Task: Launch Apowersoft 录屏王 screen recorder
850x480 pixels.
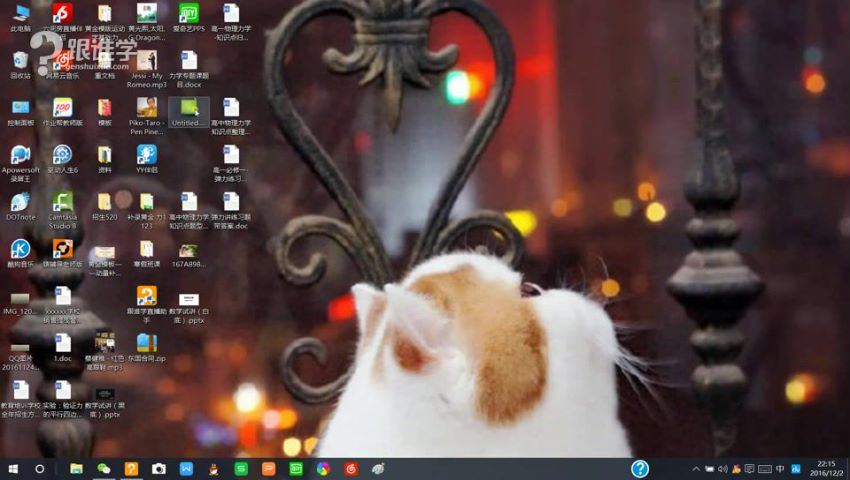Action: pyautogui.click(x=21, y=163)
